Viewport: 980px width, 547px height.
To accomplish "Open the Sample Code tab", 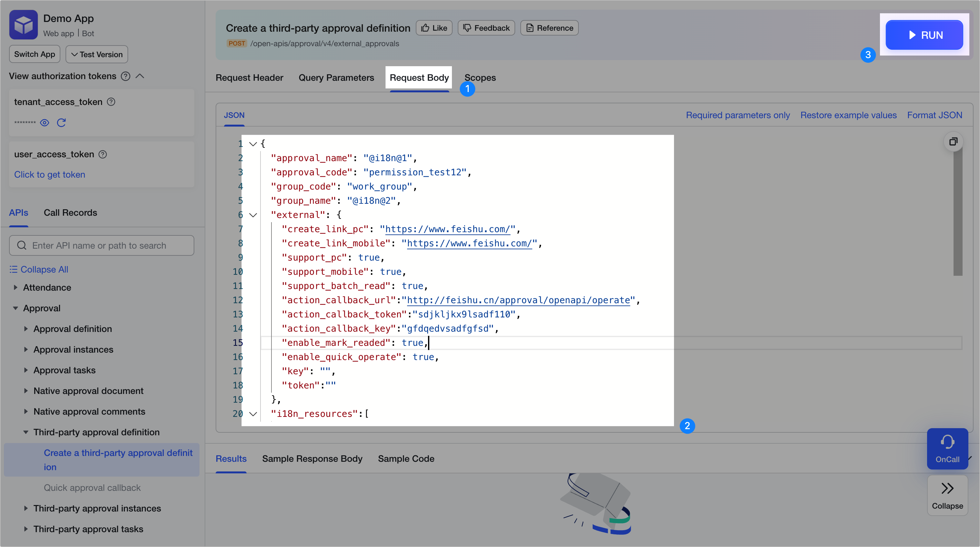I will click(406, 459).
